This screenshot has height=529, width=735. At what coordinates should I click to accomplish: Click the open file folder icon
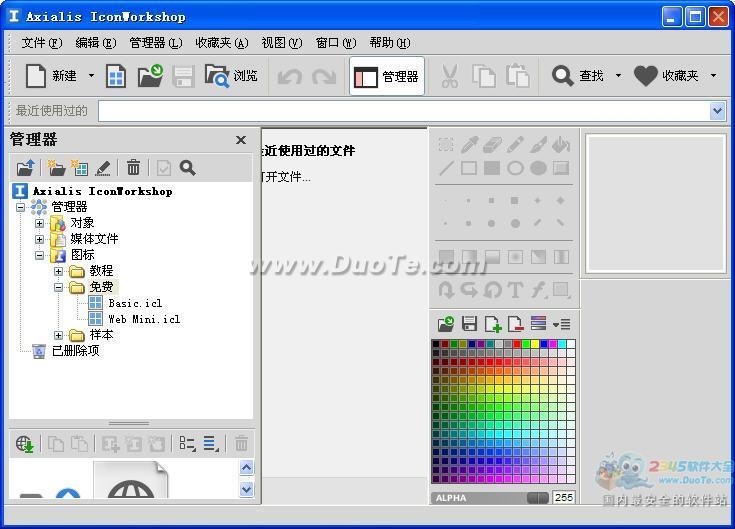tap(150, 76)
